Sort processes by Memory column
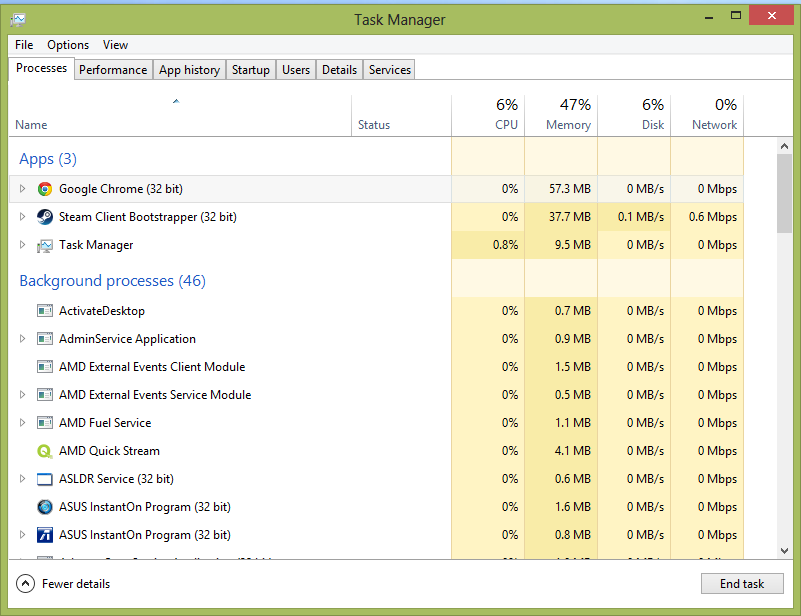This screenshot has width=801, height=616. (x=568, y=115)
